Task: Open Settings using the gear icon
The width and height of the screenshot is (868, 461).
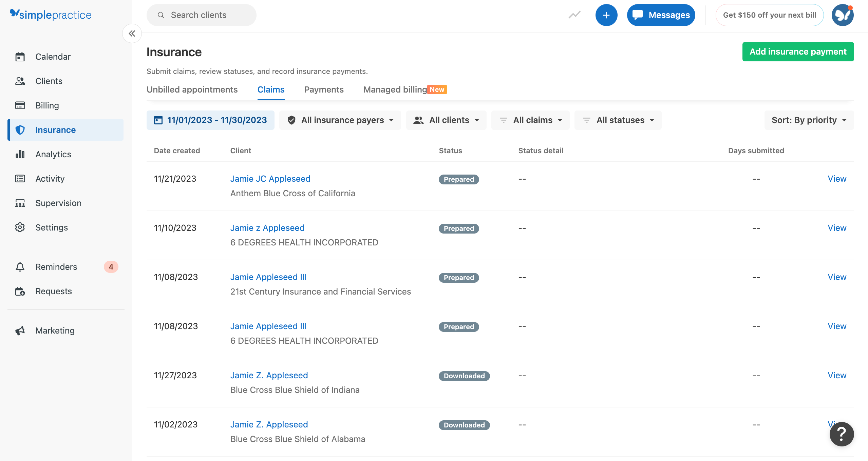Action: click(x=20, y=227)
